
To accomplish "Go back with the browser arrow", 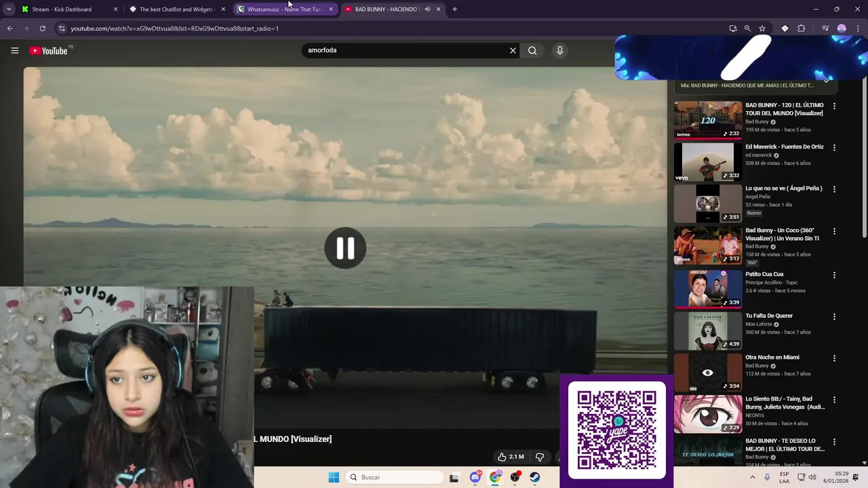I will [x=9, y=28].
